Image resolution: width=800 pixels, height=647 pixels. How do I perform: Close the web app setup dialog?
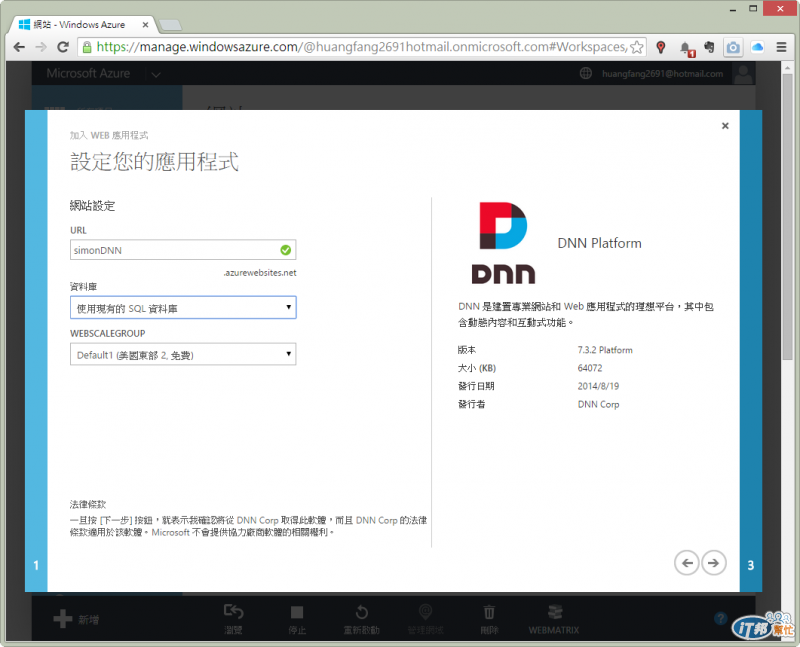(725, 126)
